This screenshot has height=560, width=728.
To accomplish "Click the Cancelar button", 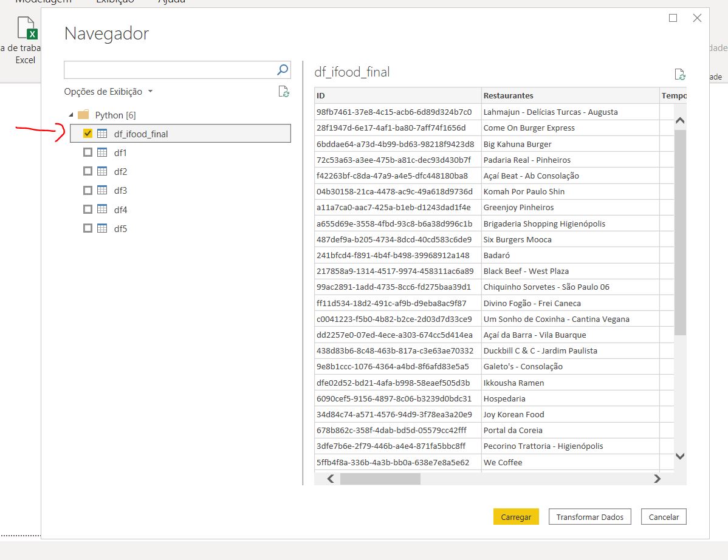I will click(x=664, y=517).
